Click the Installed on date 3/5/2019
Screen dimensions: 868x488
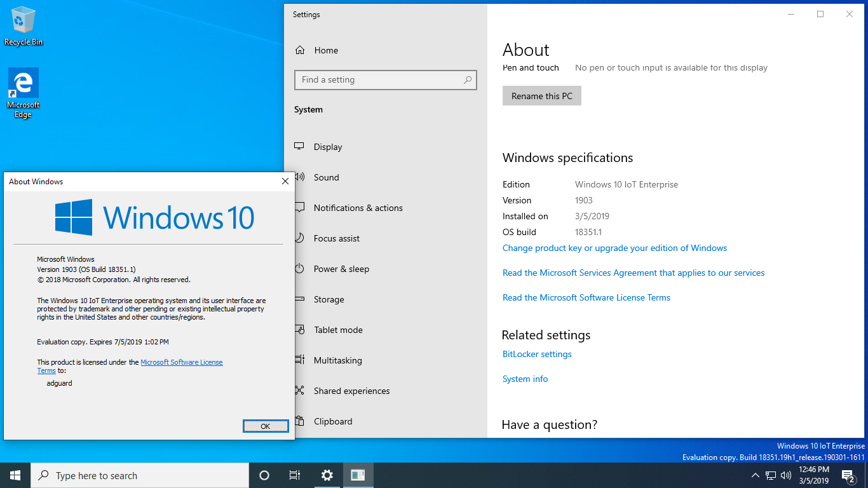[592, 216]
